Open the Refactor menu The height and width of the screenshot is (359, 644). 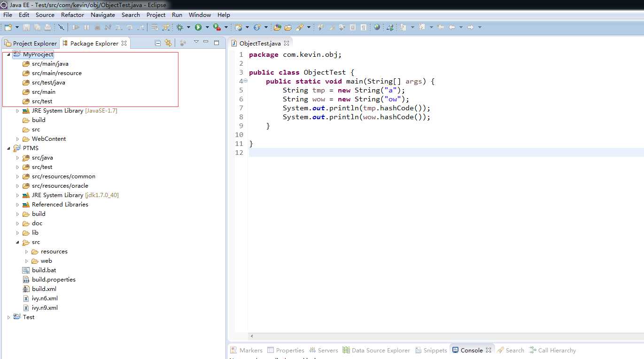point(72,15)
